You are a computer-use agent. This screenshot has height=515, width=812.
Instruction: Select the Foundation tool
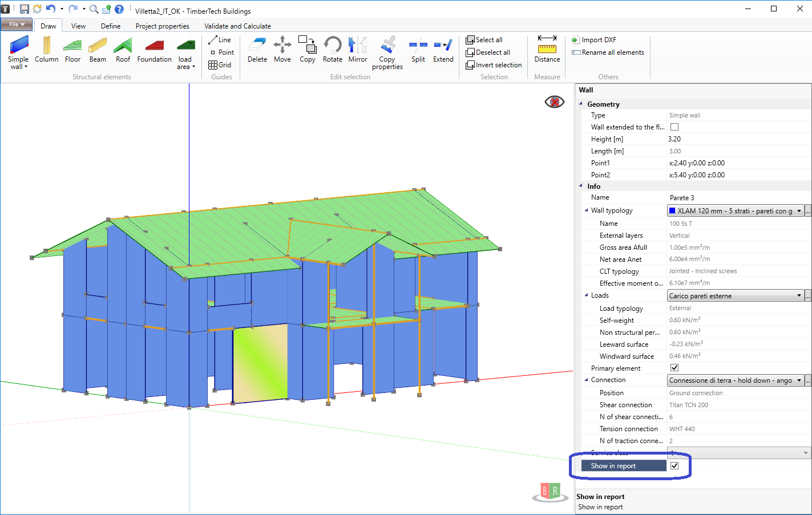tap(154, 50)
